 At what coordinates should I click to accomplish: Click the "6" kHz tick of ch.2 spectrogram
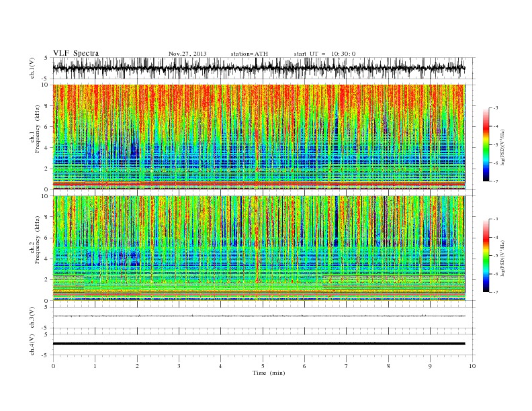tap(47, 238)
